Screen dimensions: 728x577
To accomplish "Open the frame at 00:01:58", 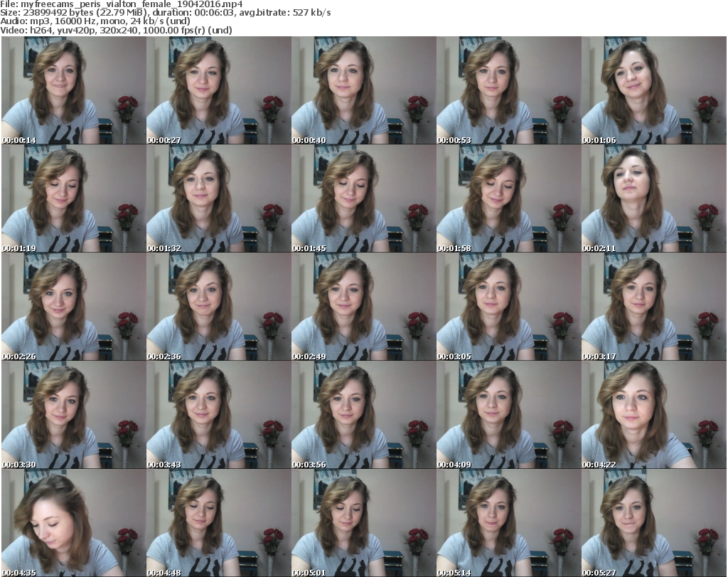I will (508, 198).
